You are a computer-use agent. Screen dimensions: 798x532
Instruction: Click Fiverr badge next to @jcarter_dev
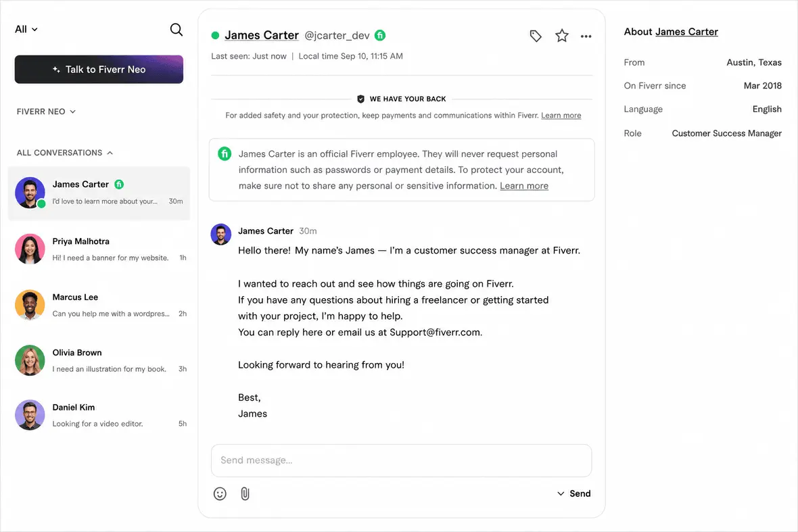pos(380,35)
